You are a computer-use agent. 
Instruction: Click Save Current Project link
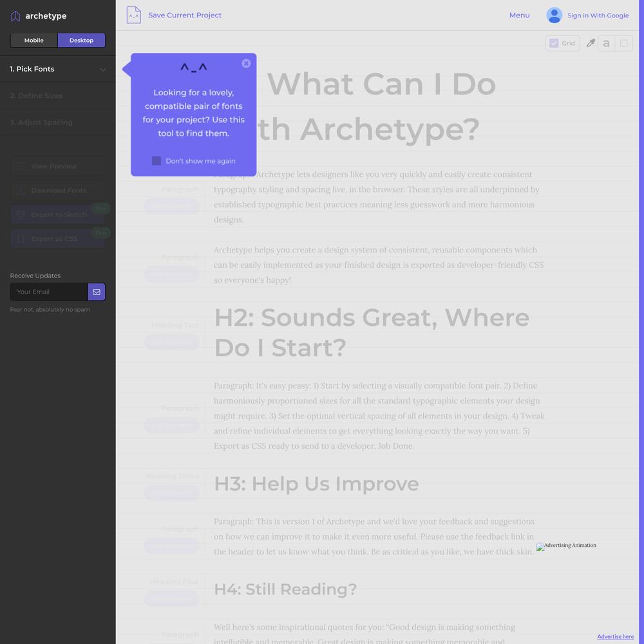(x=185, y=15)
